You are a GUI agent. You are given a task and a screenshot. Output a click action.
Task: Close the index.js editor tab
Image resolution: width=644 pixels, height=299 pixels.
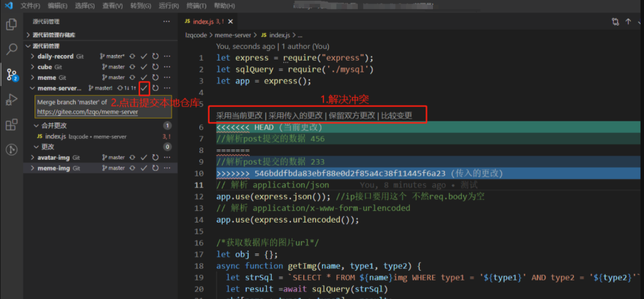coord(230,22)
